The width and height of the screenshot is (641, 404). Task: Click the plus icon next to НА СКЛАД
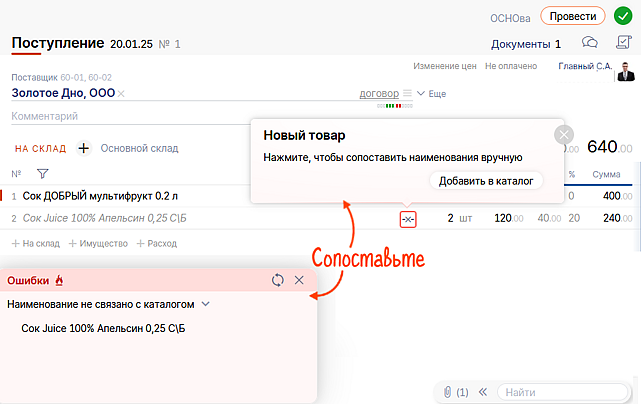coord(84,148)
